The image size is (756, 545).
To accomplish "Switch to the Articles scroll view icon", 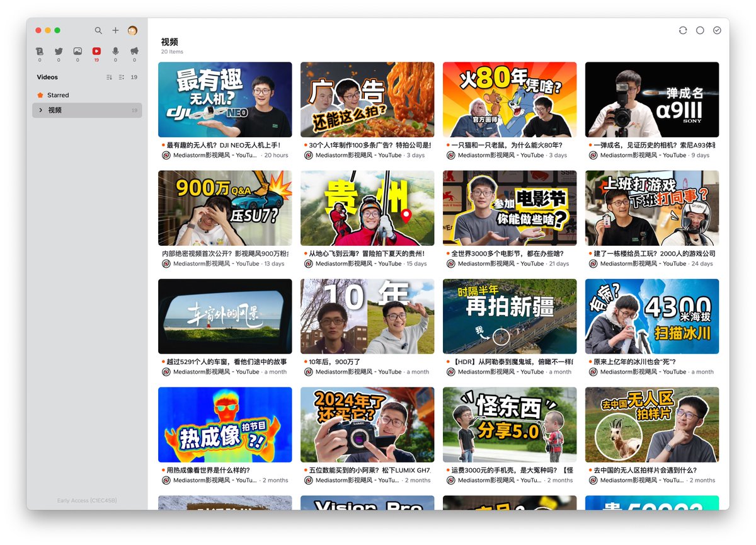I will [x=40, y=52].
